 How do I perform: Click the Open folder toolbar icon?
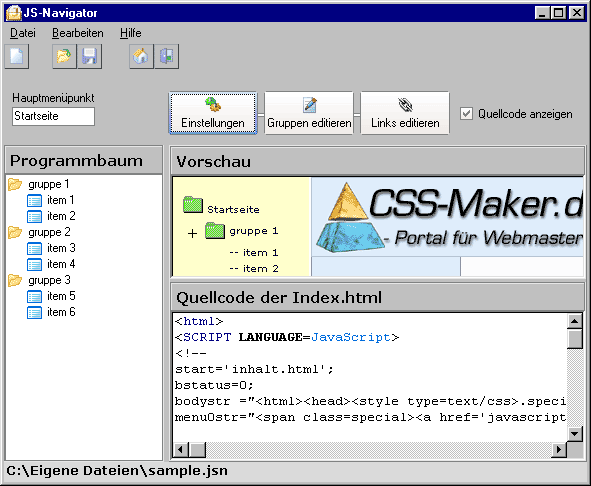(x=64, y=57)
